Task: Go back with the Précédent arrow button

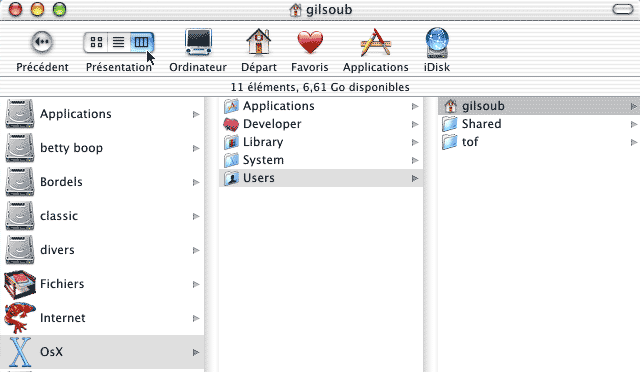Action: click(x=42, y=42)
